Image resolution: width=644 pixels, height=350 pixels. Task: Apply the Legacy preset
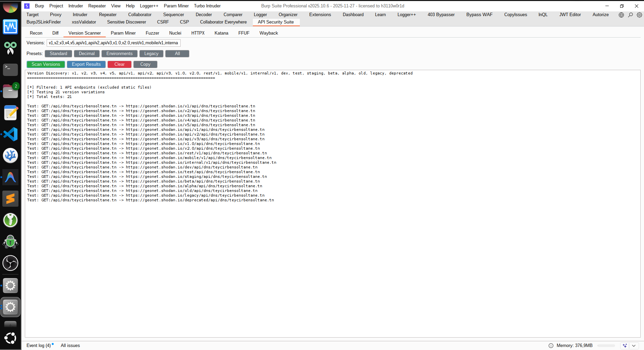pyautogui.click(x=151, y=54)
